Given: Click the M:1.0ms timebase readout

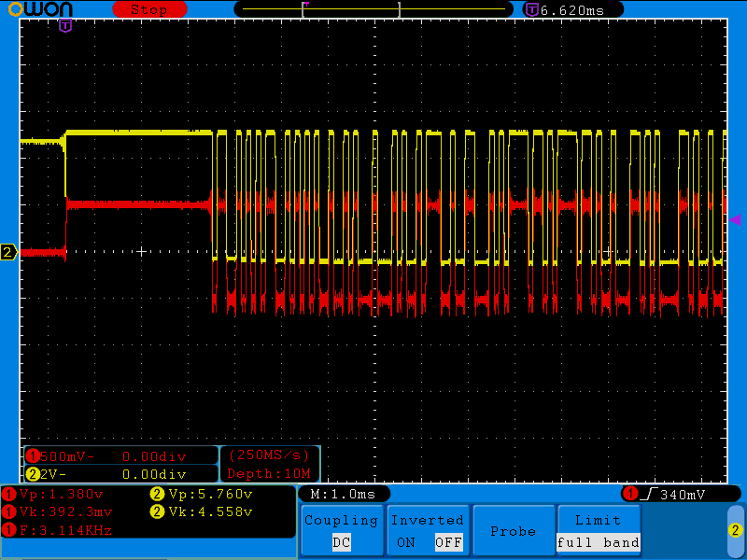Looking at the screenshot, I should [343, 494].
